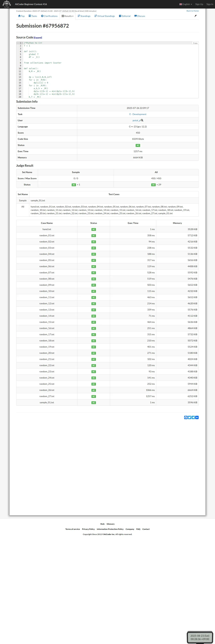Open the blue plus more-sharing options
The height and width of the screenshot is (644, 215).
click(197, 417)
